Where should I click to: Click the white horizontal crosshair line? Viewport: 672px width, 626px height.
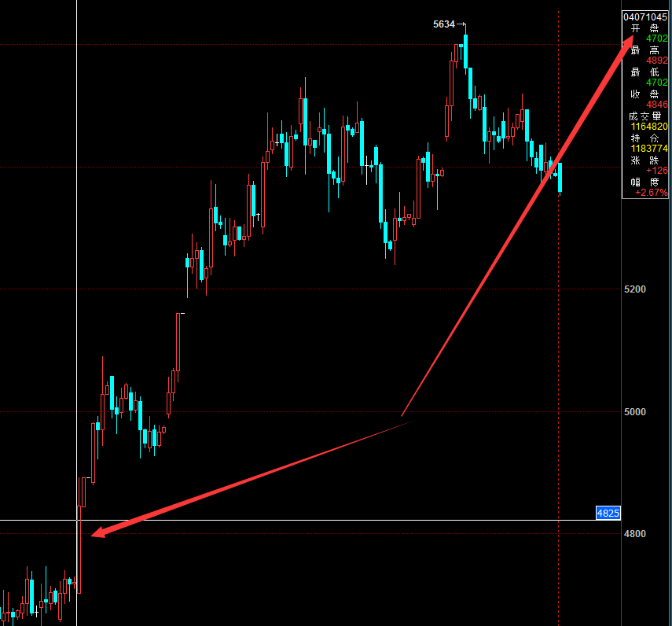pyautogui.click(x=314, y=520)
